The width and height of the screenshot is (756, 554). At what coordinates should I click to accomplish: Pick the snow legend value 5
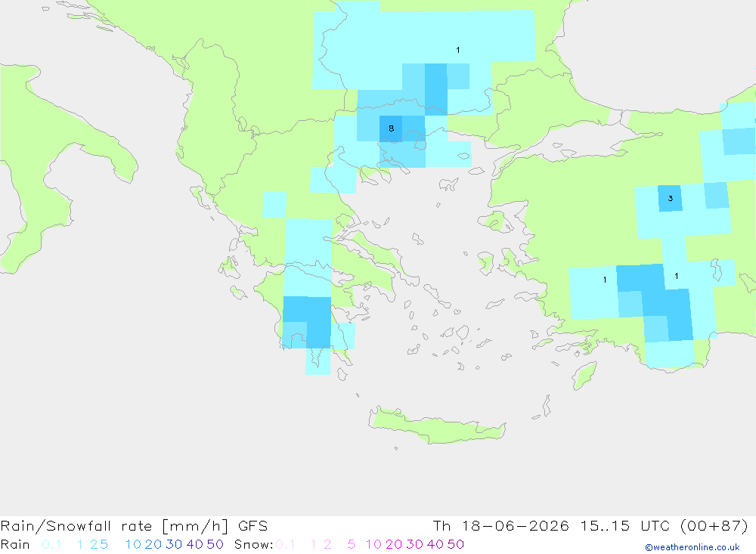[x=352, y=544]
